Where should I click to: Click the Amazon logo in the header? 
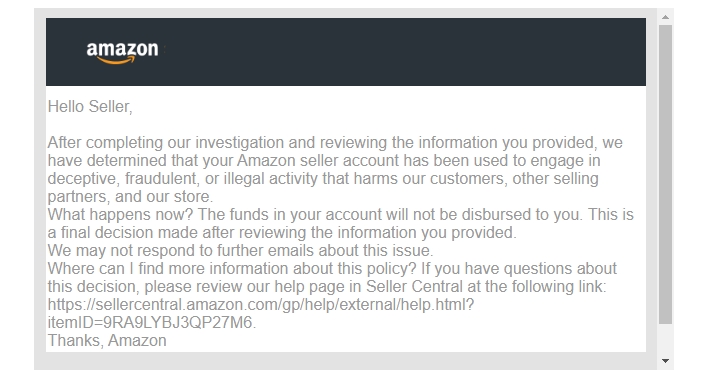(x=122, y=52)
